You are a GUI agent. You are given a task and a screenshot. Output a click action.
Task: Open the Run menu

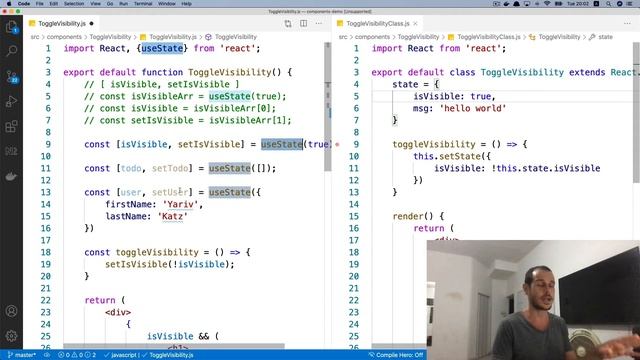[123, 4]
